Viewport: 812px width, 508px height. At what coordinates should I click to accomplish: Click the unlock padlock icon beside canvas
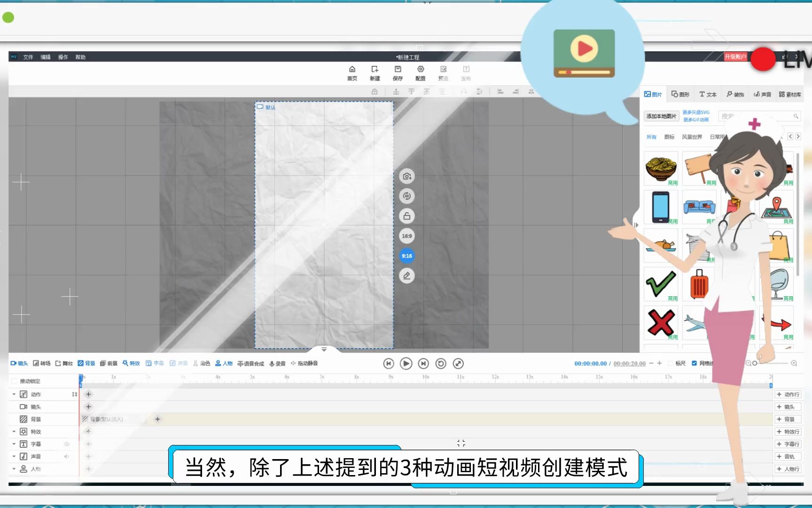[407, 216]
